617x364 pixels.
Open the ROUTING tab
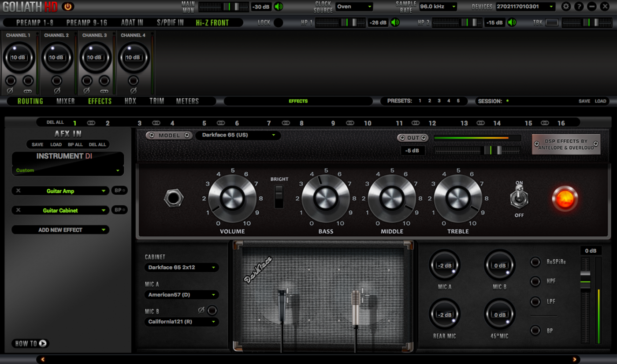click(x=30, y=101)
